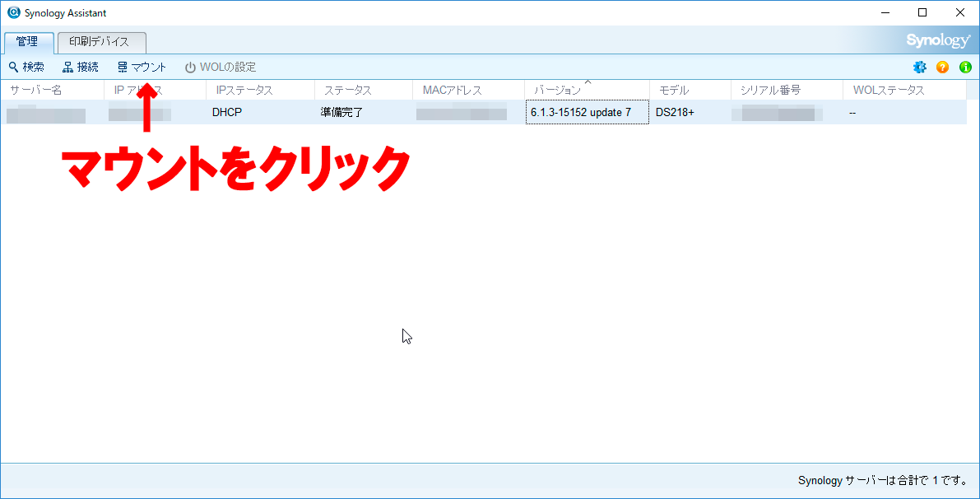
Task: Select the DS218+ model cell
Action: click(675, 113)
